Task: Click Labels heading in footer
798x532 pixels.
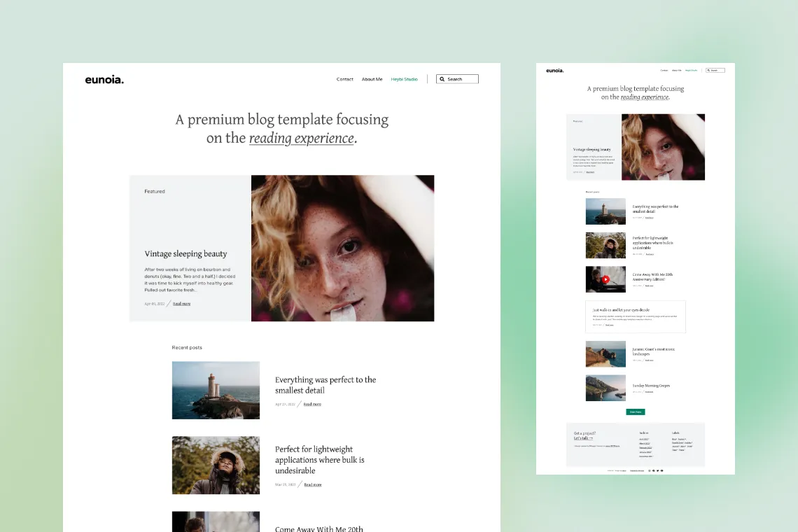Action: (x=676, y=433)
